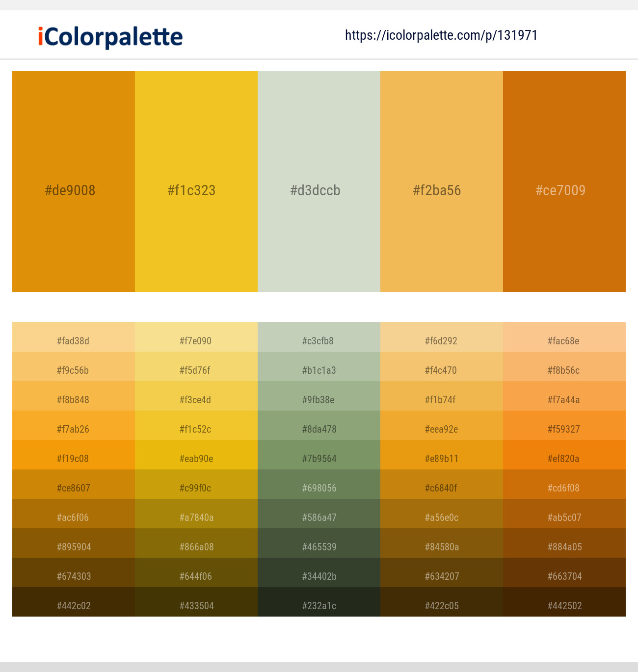This screenshot has width=638, height=672.
Task: Pick the #eab90e golden shade
Action: click(x=196, y=455)
